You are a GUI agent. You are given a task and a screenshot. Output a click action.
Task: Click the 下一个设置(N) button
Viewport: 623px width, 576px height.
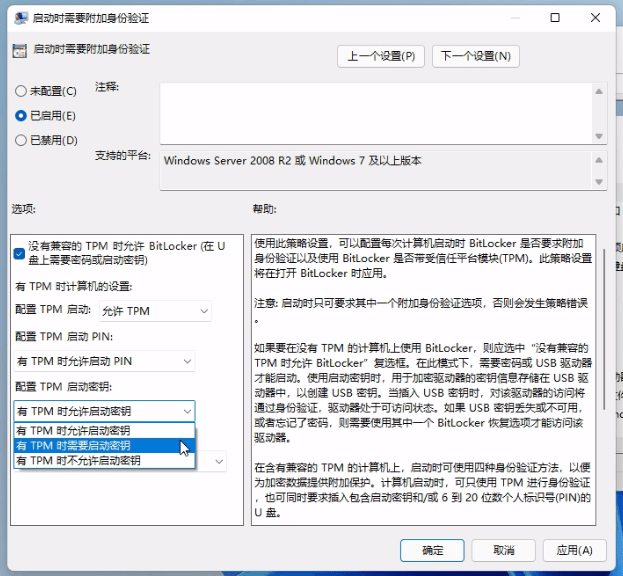point(476,56)
